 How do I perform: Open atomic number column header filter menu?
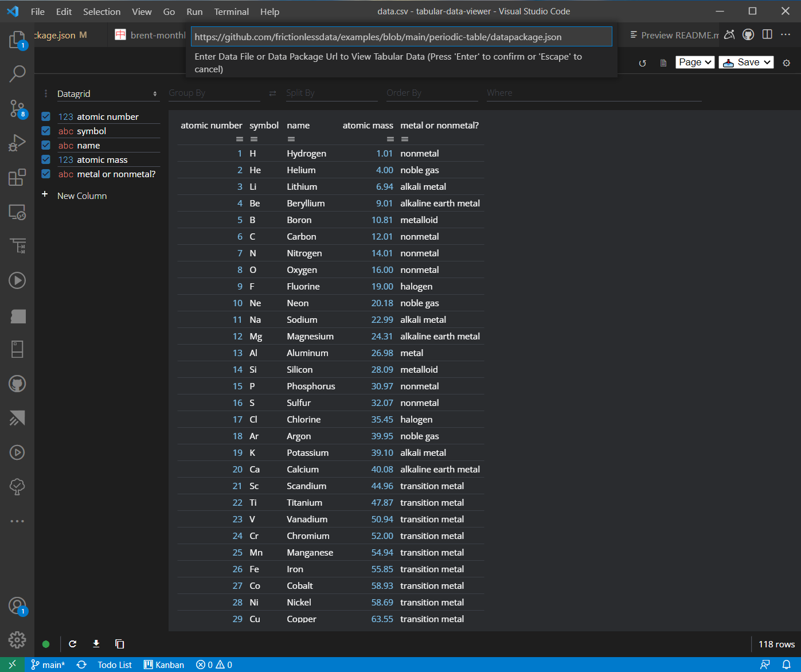[x=240, y=139]
